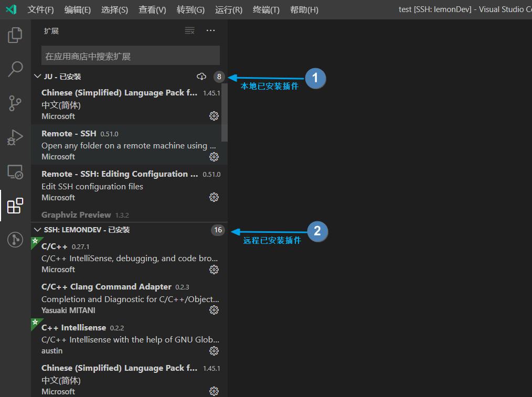
Task: Open the Extensions panel more actions menu
Action: tap(211, 30)
